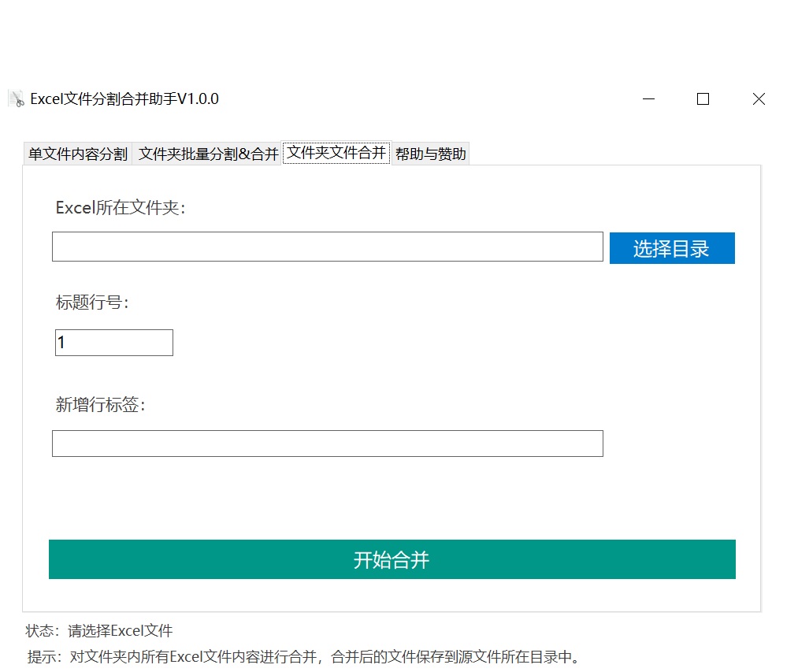This screenshot has height=672, width=798.
Task: Close the Excel文件分割合并助手 window
Action: [759, 98]
